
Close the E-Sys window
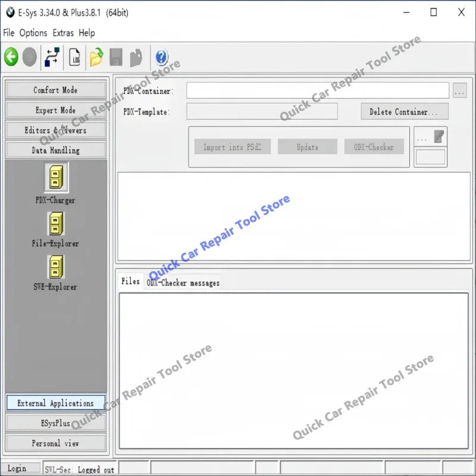(461, 12)
